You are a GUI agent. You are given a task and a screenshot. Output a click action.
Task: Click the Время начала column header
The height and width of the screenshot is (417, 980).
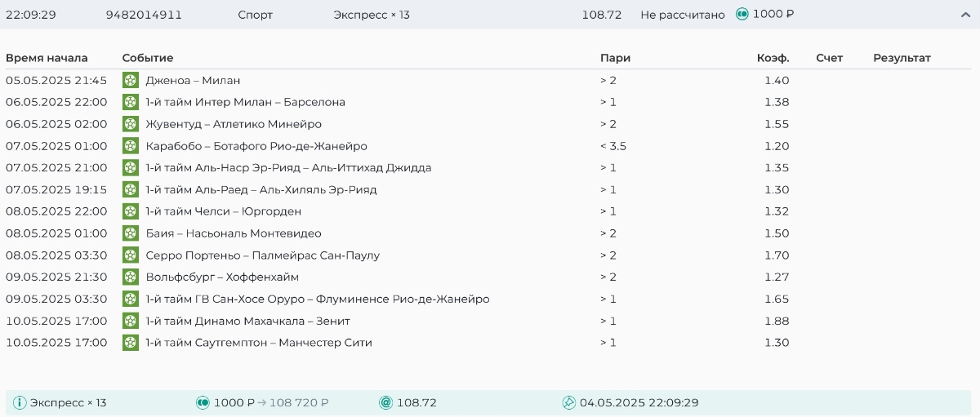coord(47,58)
